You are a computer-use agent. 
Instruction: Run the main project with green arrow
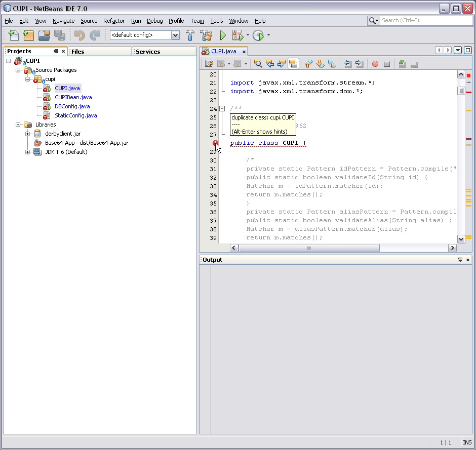coord(223,35)
